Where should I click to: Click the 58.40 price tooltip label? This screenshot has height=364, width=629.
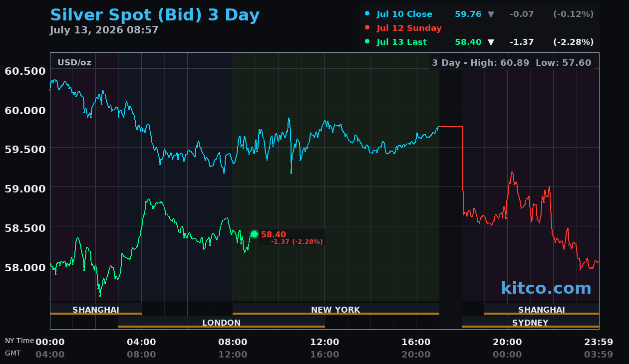[x=292, y=237]
